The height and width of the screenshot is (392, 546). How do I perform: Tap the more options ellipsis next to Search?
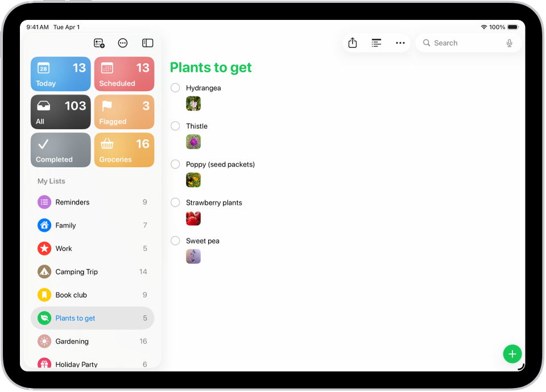click(400, 43)
